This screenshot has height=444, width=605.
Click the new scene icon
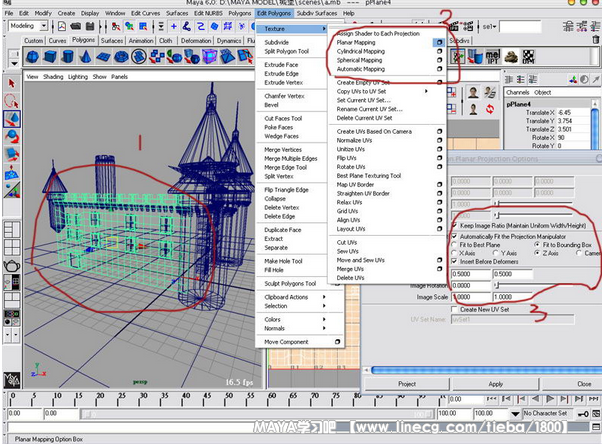click(x=62, y=26)
